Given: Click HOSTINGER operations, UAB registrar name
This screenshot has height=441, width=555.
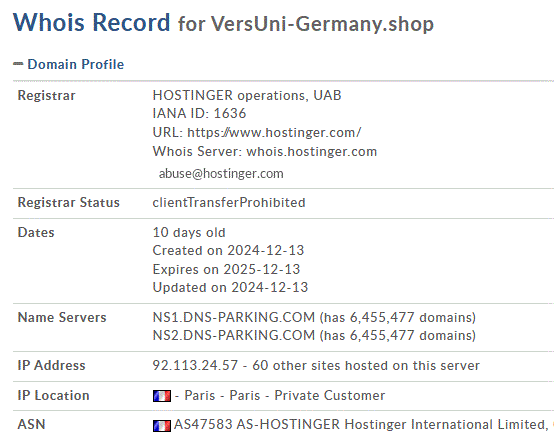Looking at the screenshot, I should 247,95.
